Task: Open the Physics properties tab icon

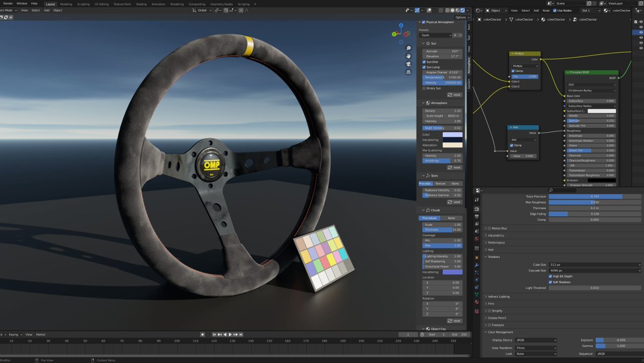Action: (477, 280)
